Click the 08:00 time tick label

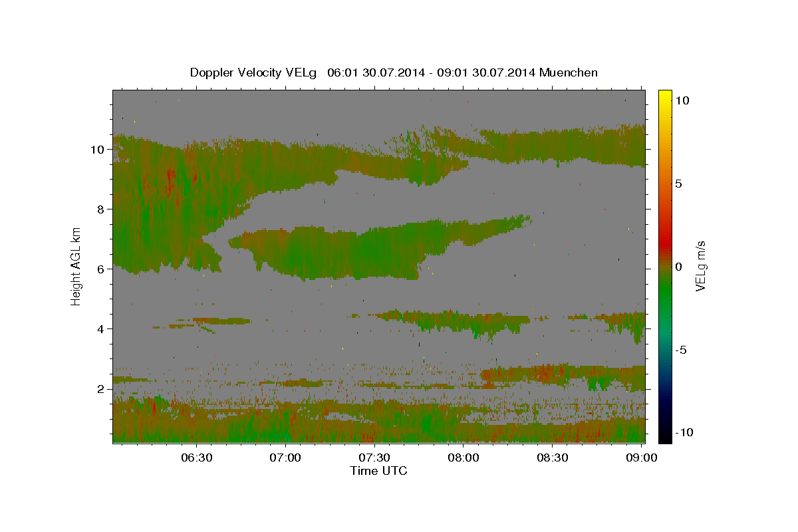(x=464, y=458)
